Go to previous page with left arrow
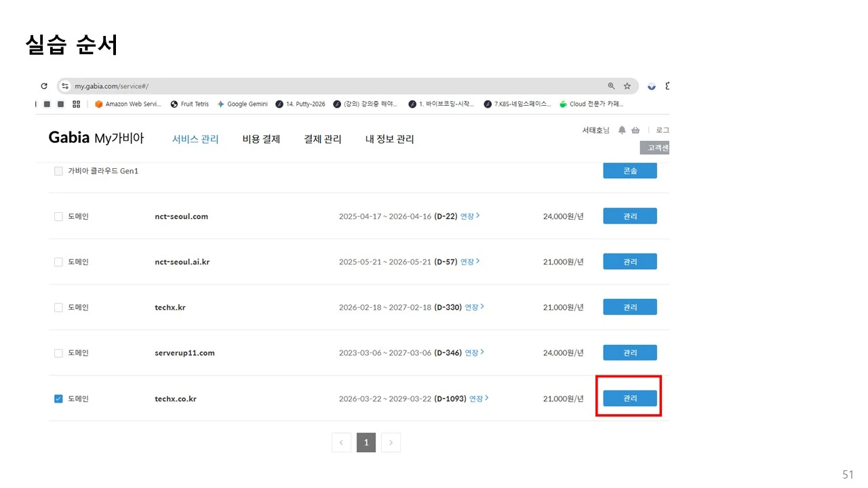The height and width of the screenshot is (488, 868). point(341,443)
